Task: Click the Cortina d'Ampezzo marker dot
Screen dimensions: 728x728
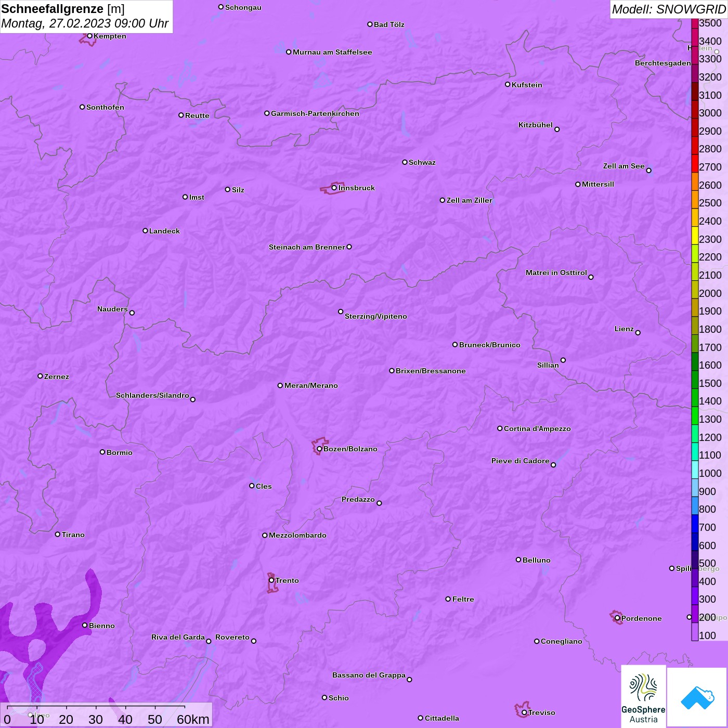Action: (x=500, y=428)
